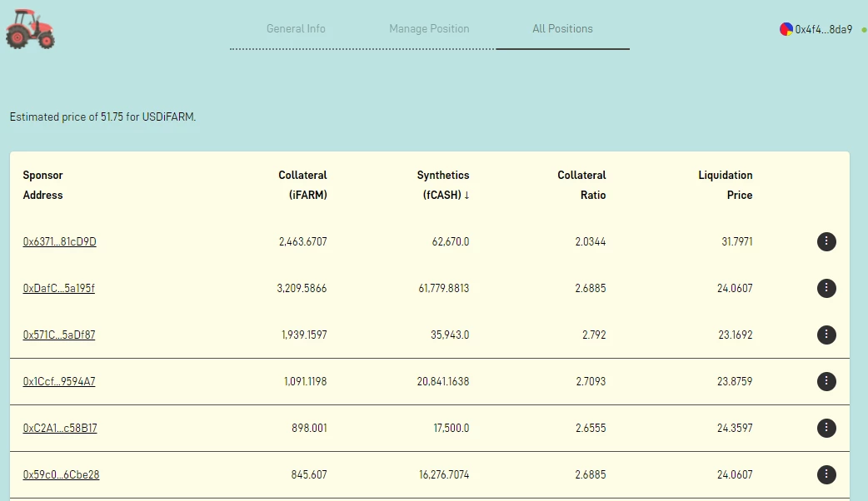Image resolution: width=868 pixels, height=501 pixels.
Task: Click collateral value 3,209.5866
Action: coord(302,288)
